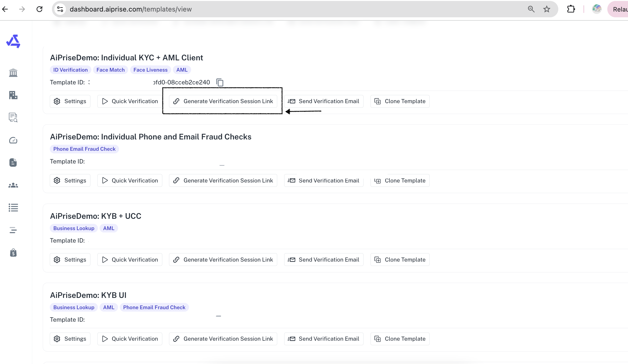Select AML tag under KYC + AML Client
This screenshot has width=628, height=364.
click(x=182, y=70)
